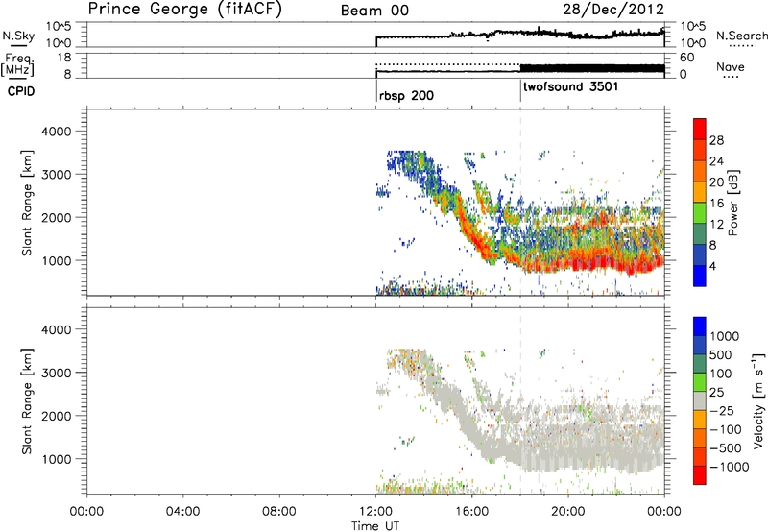Click the '12:00' time axis label

coord(375,512)
